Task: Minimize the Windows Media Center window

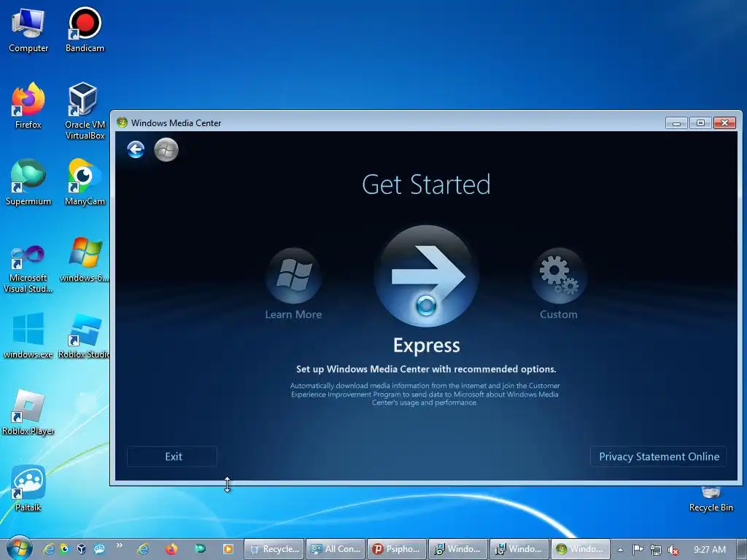Action: point(676,122)
